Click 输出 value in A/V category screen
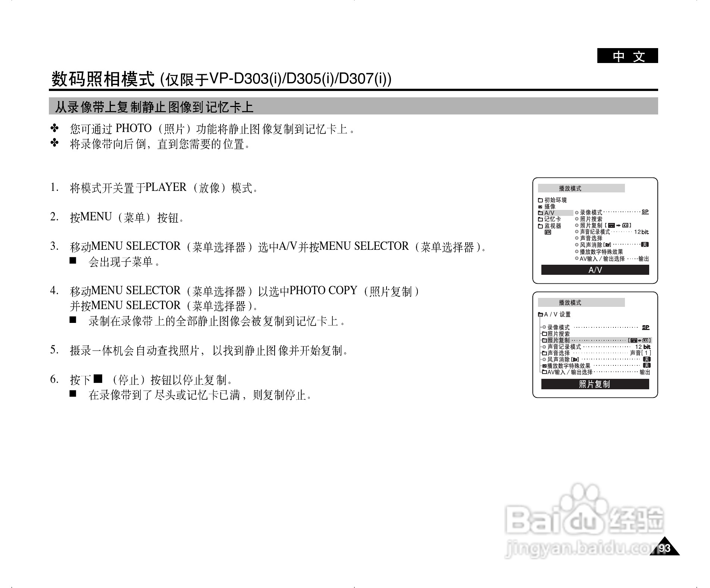The width and height of the screenshot is (710, 588). (644, 259)
